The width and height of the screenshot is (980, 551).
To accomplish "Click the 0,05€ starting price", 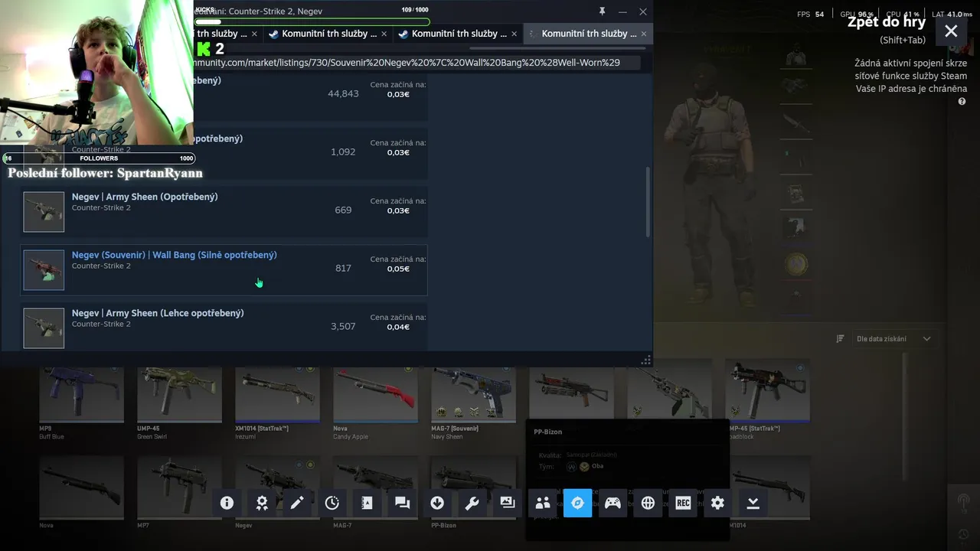I will click(x=398, y=269).
